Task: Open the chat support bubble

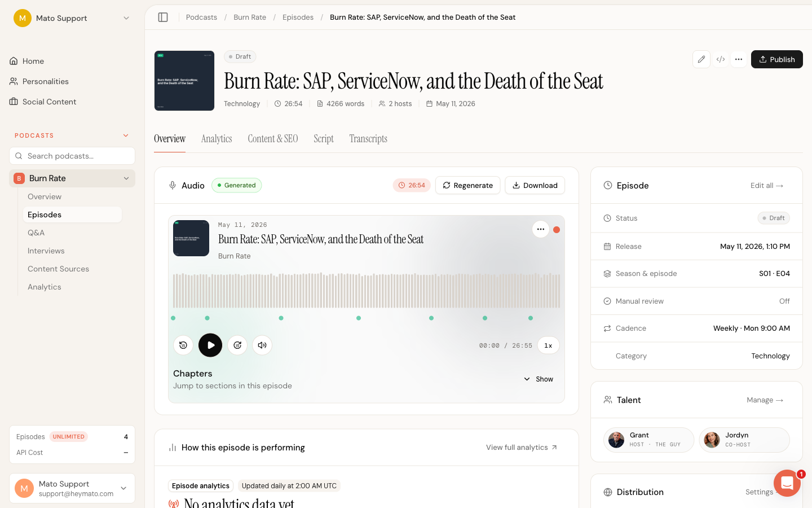Action: tap(787, 483)
